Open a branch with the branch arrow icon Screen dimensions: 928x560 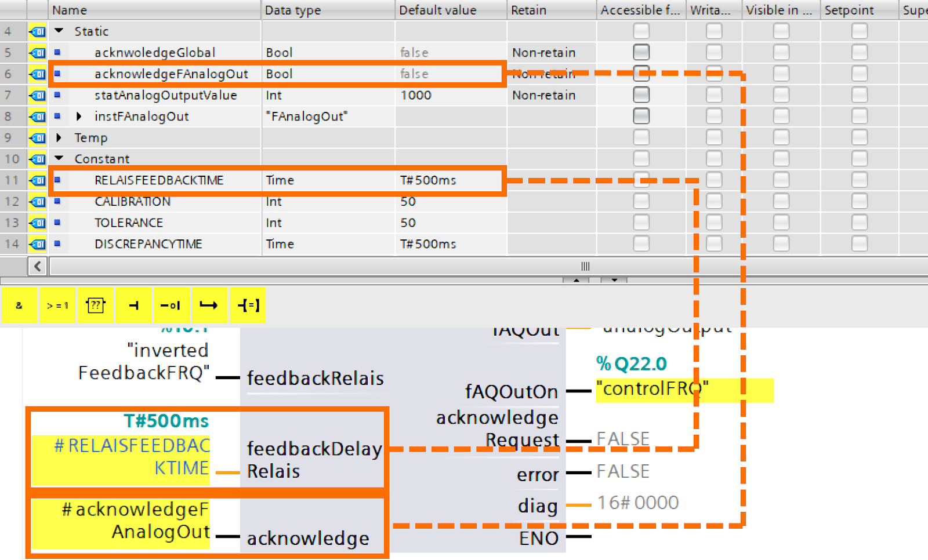coord(209,305)
